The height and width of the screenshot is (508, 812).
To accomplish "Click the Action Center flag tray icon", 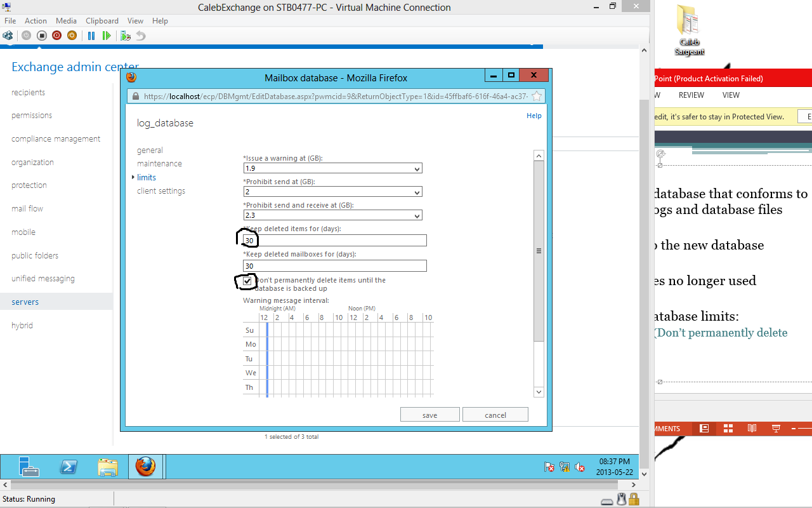I will pyautogui.click(x=549, y=467).
